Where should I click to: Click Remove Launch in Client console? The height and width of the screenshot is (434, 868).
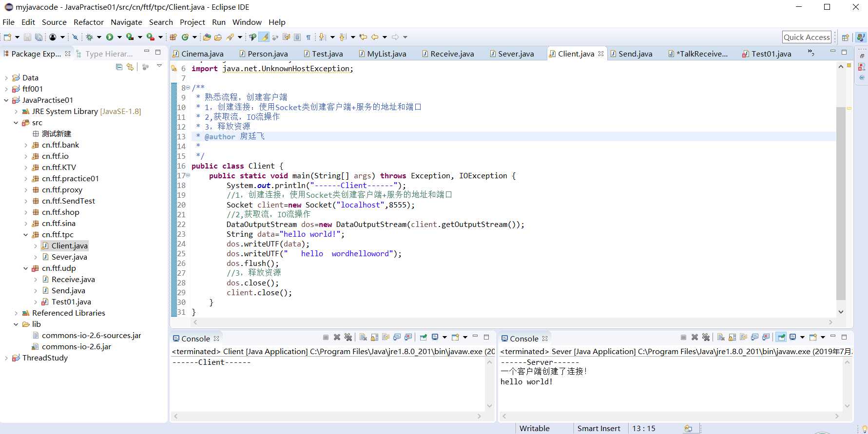[x=337, y=337]
